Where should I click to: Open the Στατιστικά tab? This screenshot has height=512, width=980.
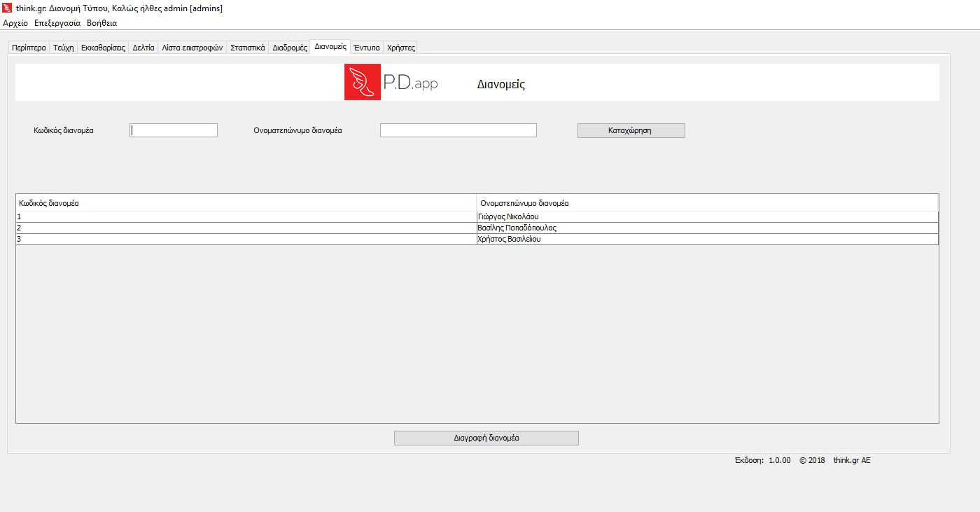(x=247, y=48)
